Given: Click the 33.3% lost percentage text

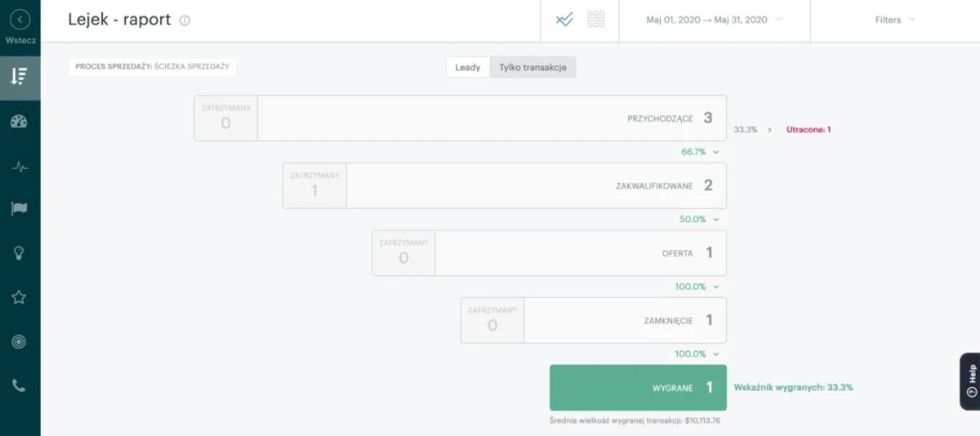Looking at the screenshot, I should pos(745,130).
